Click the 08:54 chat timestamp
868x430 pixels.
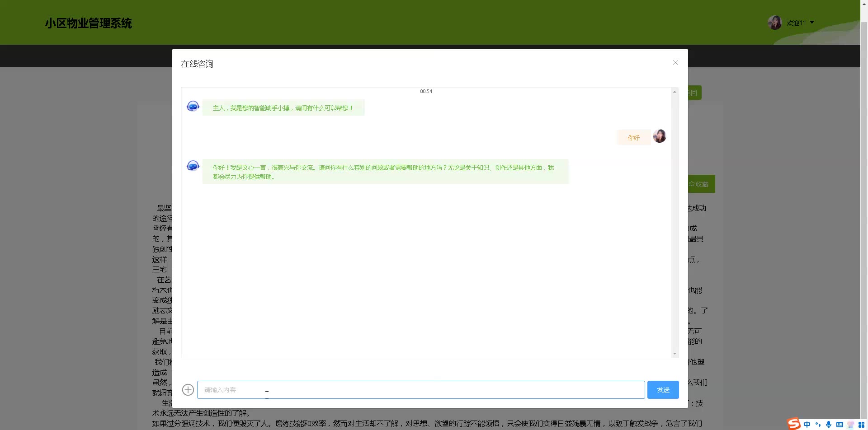tap(426, 91)
